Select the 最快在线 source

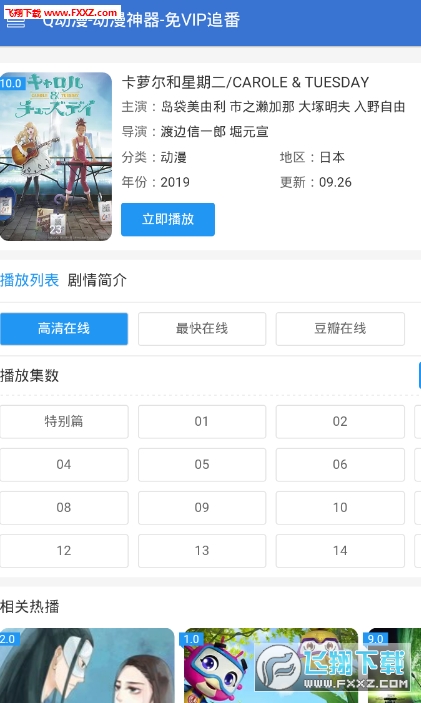coord(202,329)
